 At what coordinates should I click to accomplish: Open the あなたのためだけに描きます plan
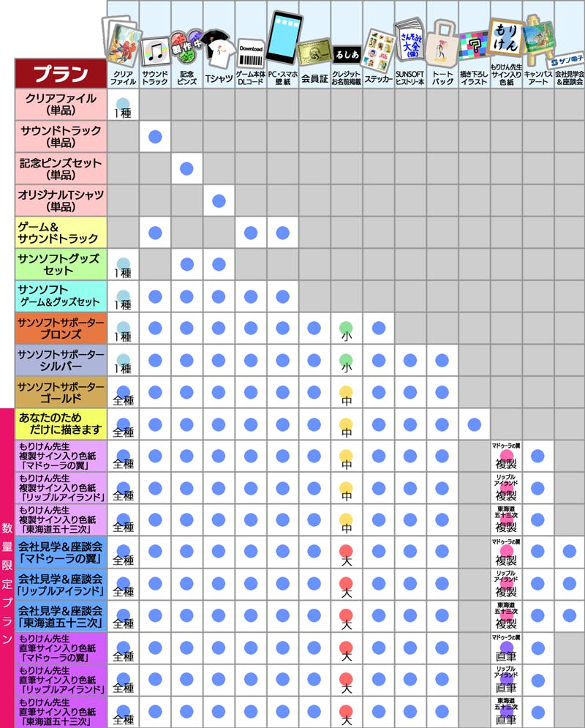point(61,424)
